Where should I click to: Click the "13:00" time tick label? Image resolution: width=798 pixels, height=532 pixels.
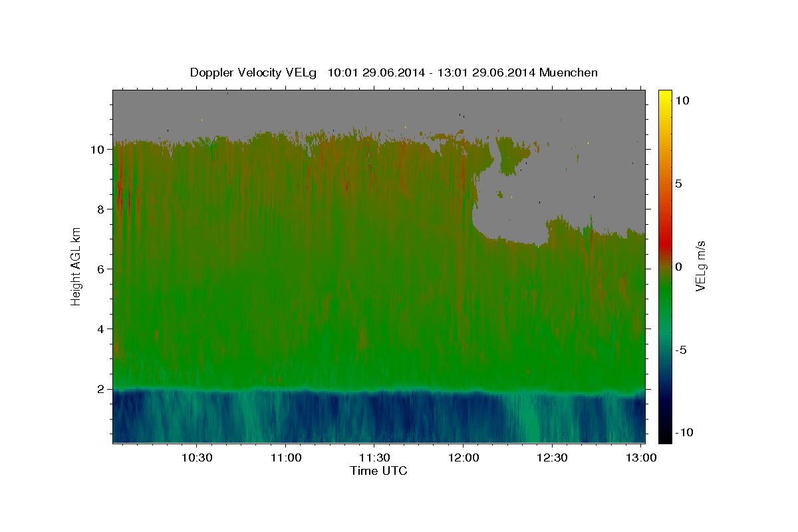[640, 458]
